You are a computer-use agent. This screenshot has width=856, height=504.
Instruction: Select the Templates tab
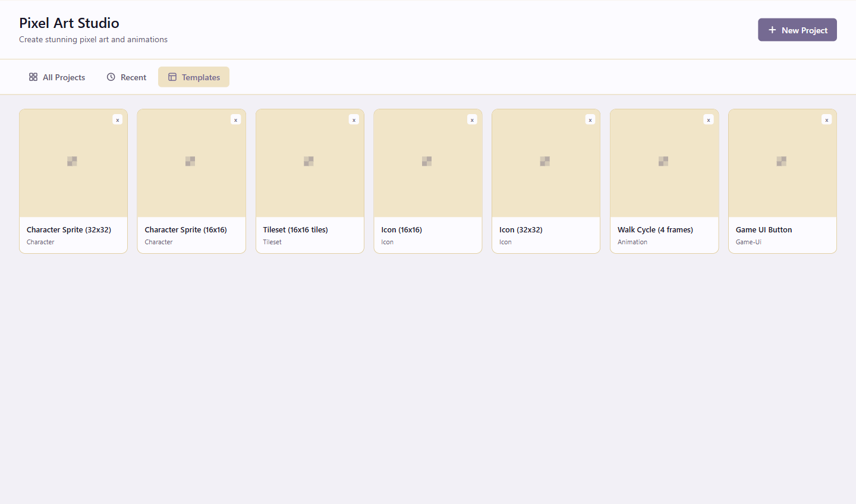click(194, 77)
